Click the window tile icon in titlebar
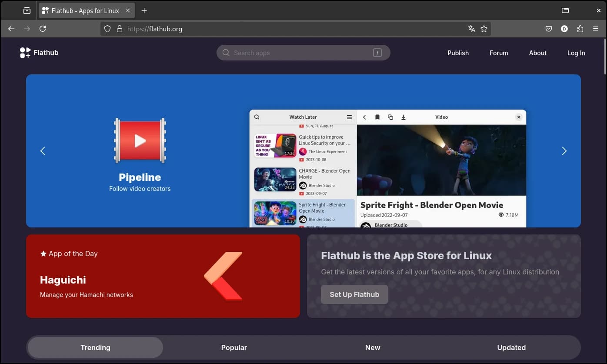 click(x=565, y=10)
